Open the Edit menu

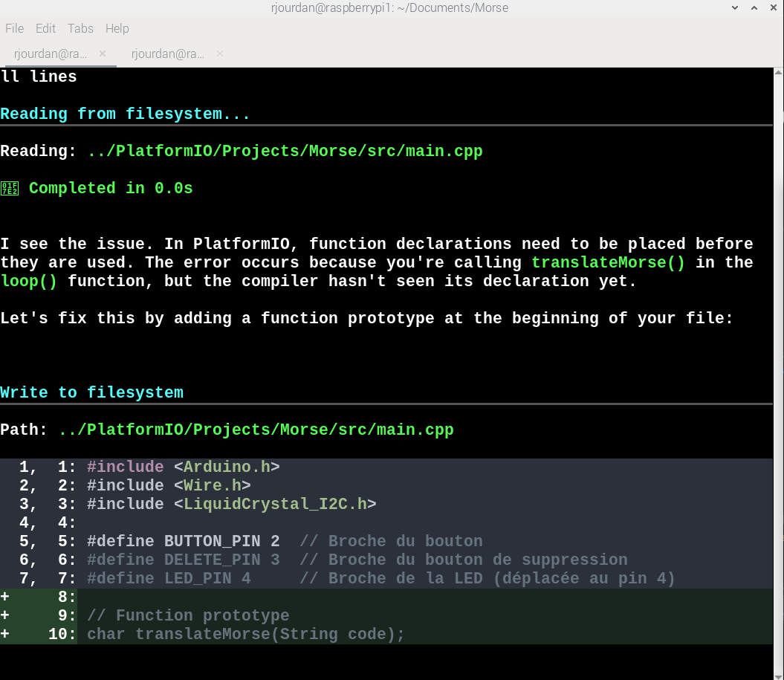click(45, 28)
